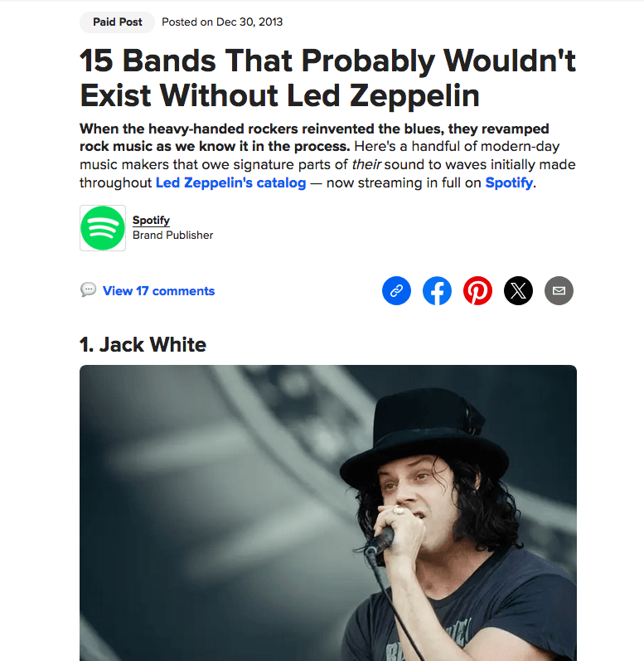Open the Spotify brand publisher profile name

tap(151, 220)
